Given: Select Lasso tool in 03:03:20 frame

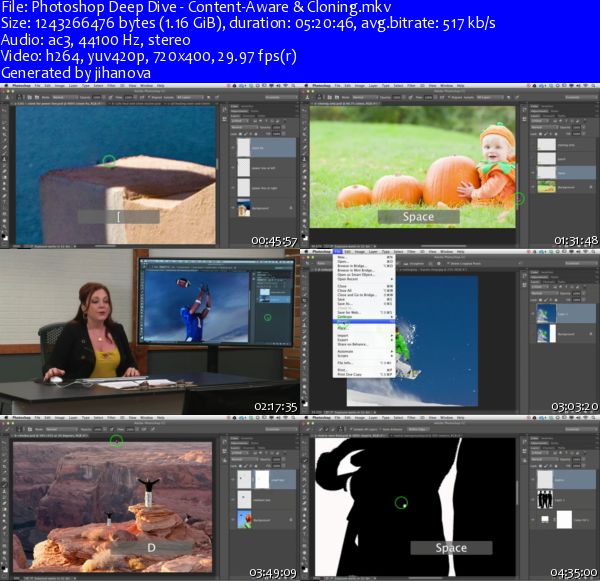Looking at the screenshot, I should [x=304, y=288].
